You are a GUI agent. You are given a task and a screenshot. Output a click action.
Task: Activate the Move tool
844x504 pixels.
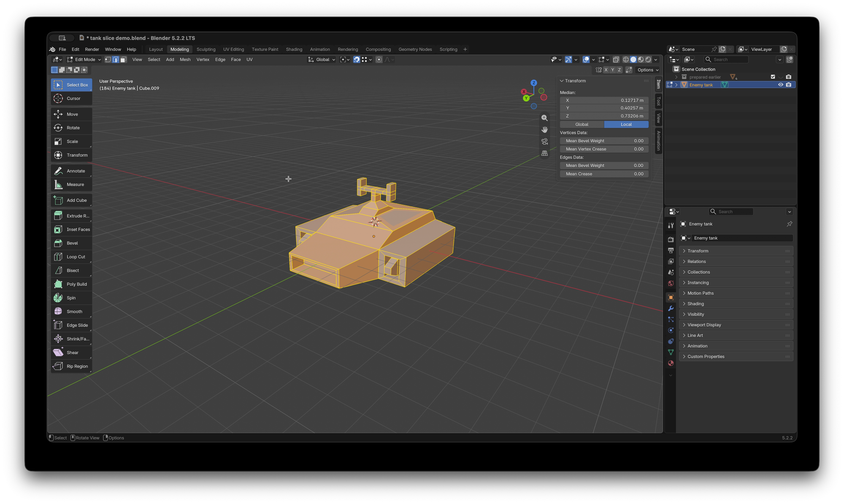pyautogui.click(x=71, y=114)
